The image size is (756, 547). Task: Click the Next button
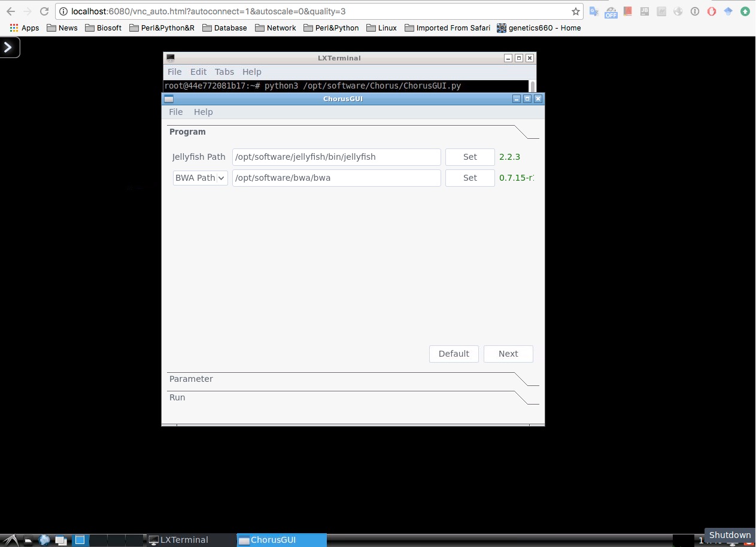[x=508, y=354]
